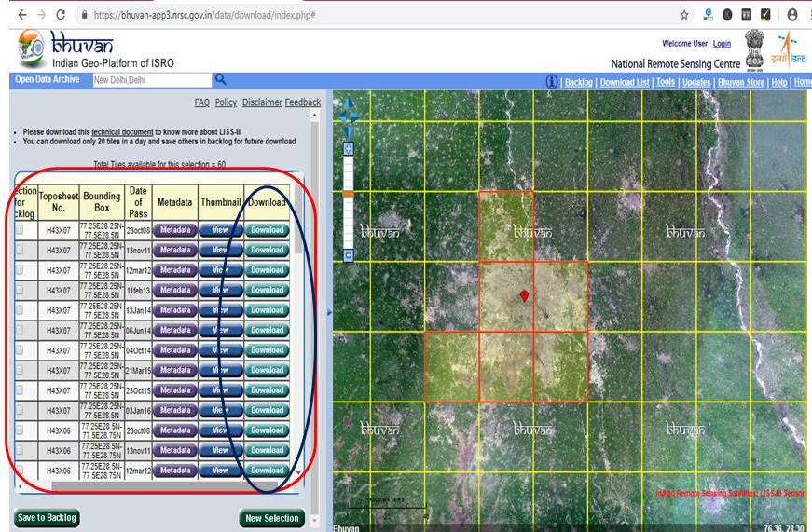Open Backlog menu link
Image resolution: width=812 pixels, height=532 pixels.
pos(578,82)
